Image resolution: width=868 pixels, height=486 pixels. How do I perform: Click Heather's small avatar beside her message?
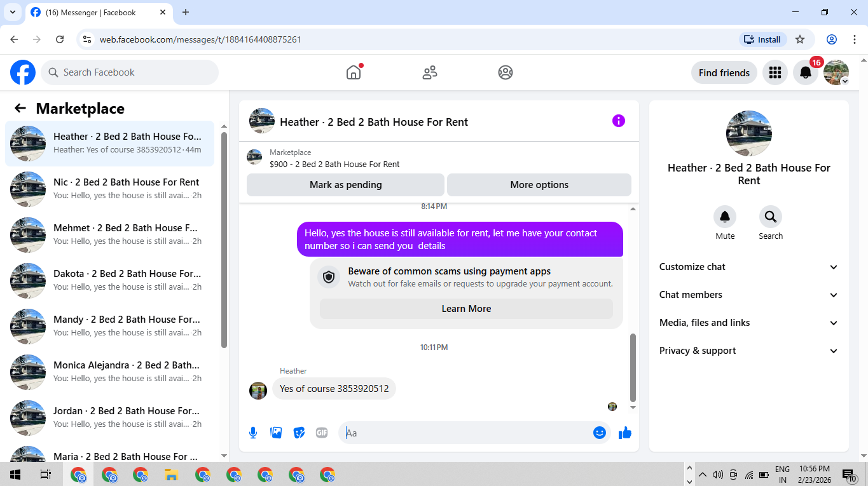click(x=258, y=390)
